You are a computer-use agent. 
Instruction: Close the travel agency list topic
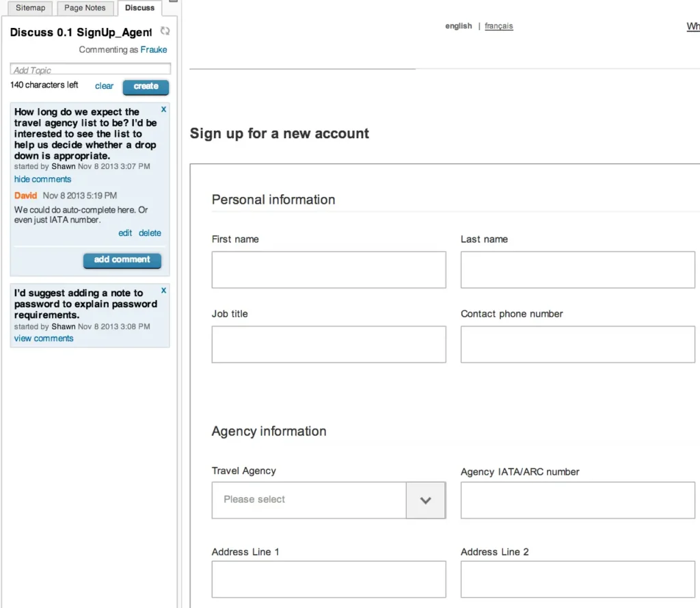click(163, 109)
